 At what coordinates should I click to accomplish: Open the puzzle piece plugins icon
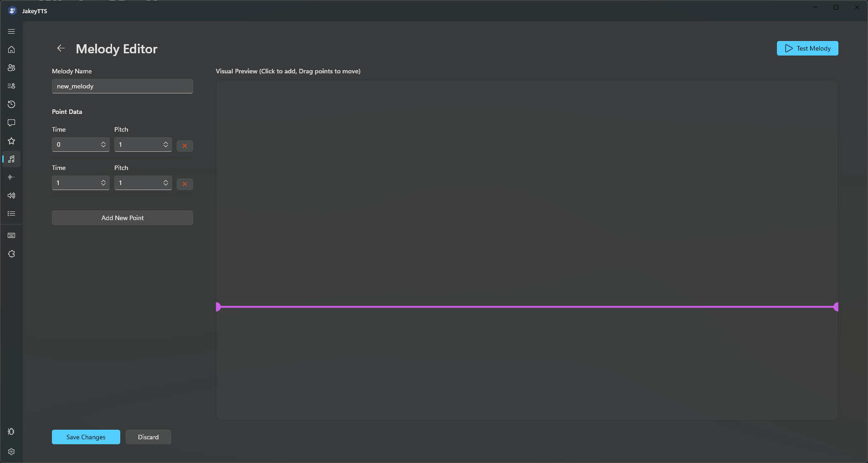[x=11, y=254]
